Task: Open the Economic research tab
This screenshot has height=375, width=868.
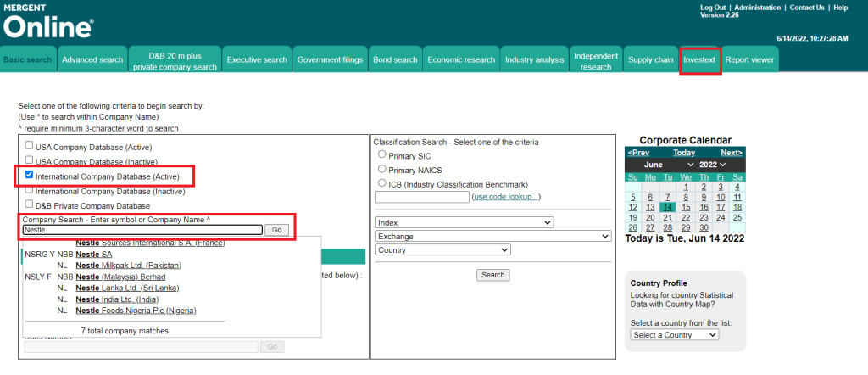Action: pyautogui.click(x=461, y=59)
